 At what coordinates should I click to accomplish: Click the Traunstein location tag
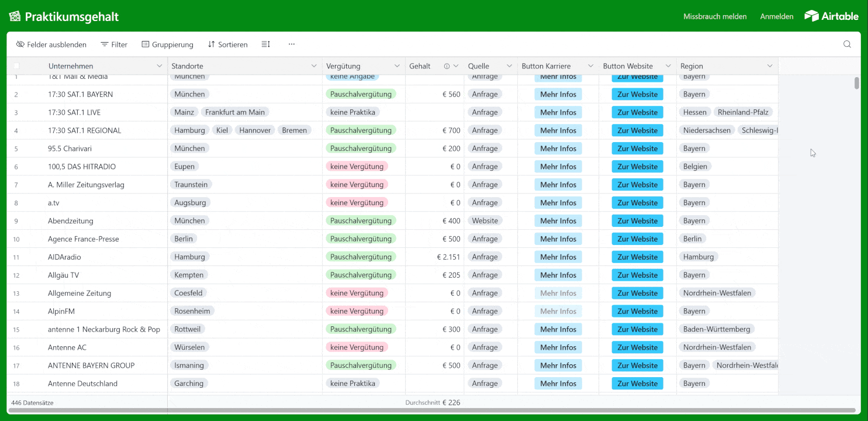[191, 185]
